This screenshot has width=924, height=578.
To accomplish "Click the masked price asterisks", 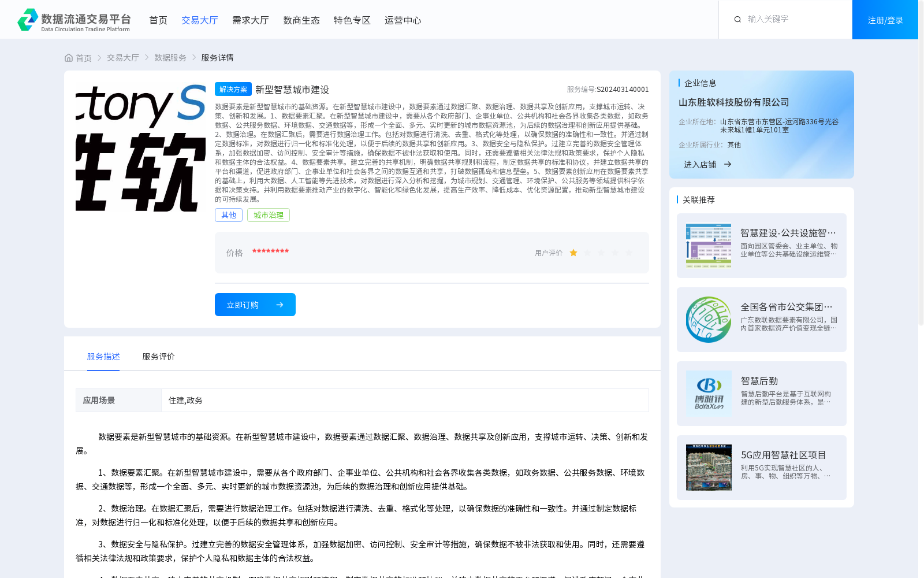I will tap(270, 251).
